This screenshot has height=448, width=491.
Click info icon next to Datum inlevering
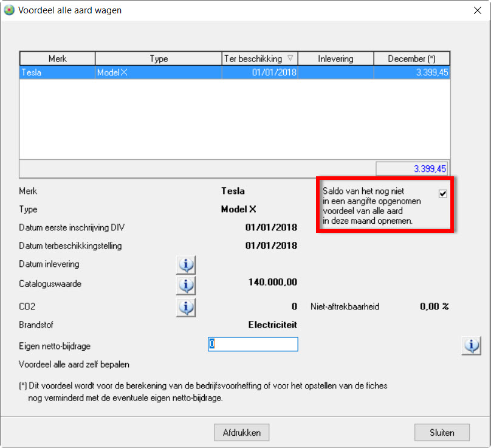(186, 265)
